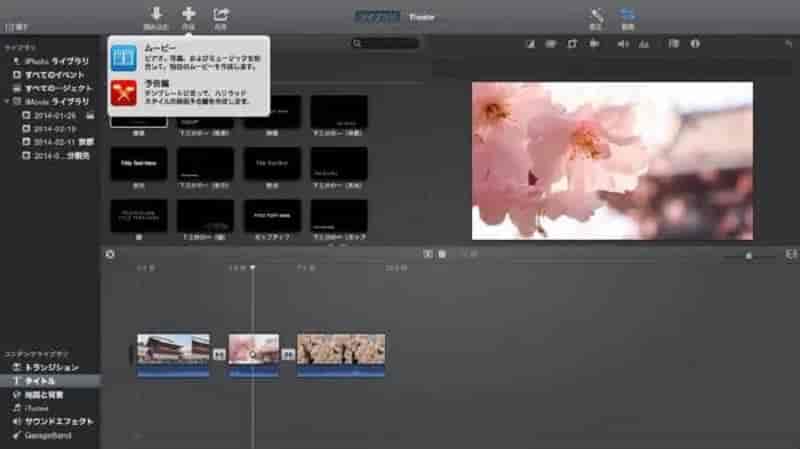Open the color correction adjustment icon
Viewport: 800px width, 449px height.
(x=551, y=44)
